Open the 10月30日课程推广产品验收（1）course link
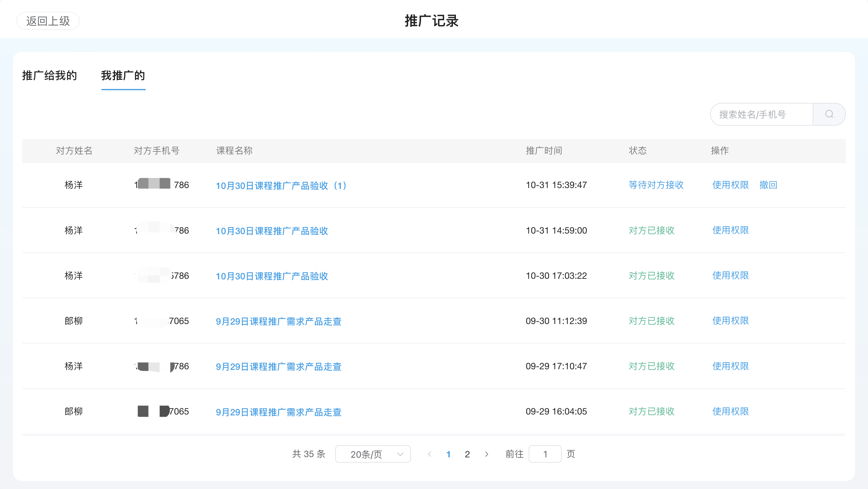The height and width of the screenshot is (489, 868). 281,185
